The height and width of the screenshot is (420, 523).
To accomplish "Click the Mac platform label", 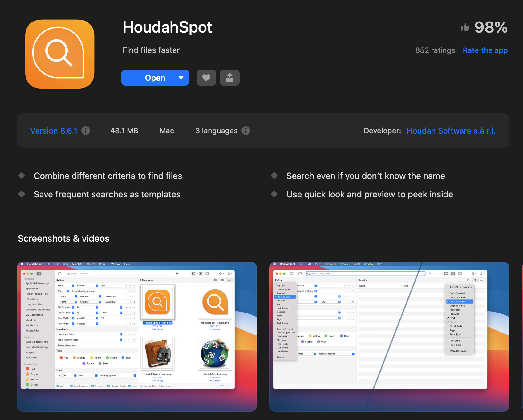I will (x=167, y=131).
